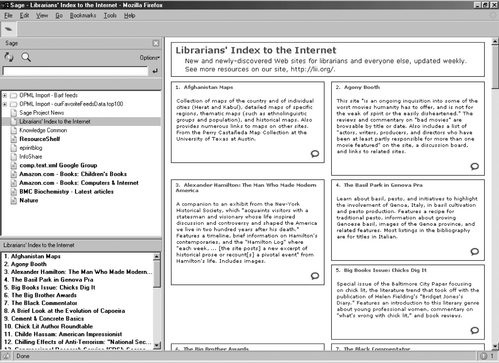
Task: Click the magnifying glass discover feeds icon
Action: click(x=26, y=57)
